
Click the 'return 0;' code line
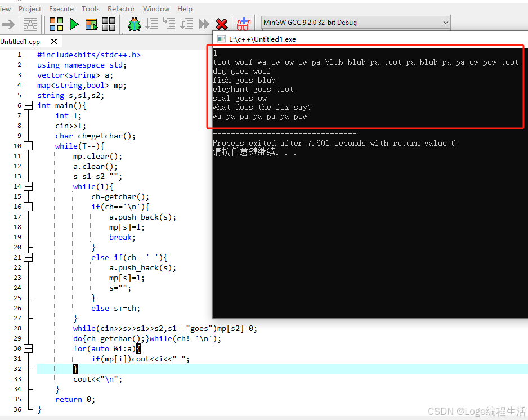(75, 399)
